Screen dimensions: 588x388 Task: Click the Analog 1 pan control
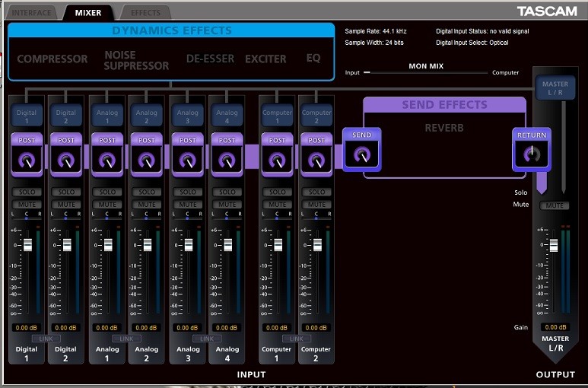pyautogui.click(x=107, y=217)
